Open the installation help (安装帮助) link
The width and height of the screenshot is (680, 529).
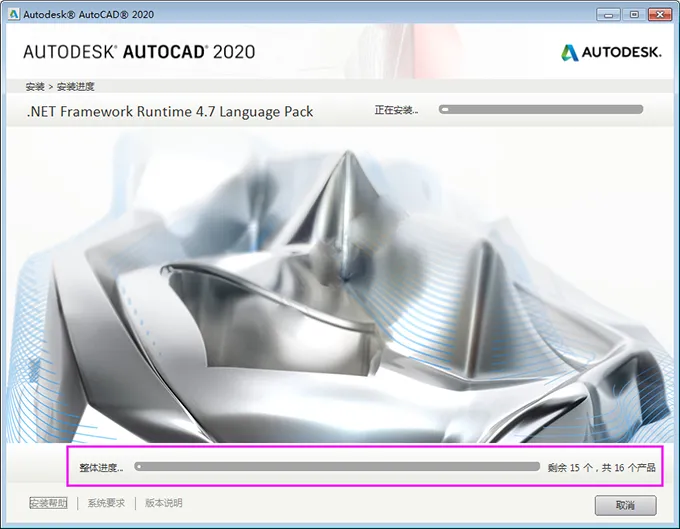[49, 503]
